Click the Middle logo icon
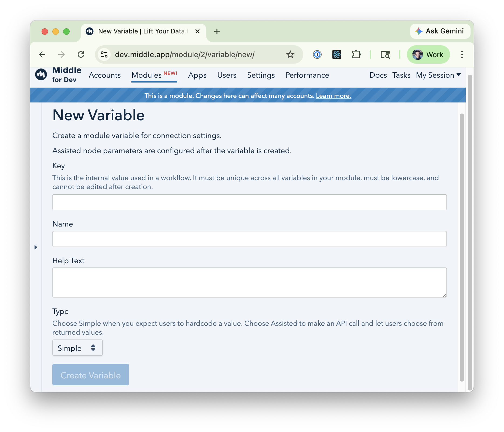504x432 pixels. (x=41, y=74)
